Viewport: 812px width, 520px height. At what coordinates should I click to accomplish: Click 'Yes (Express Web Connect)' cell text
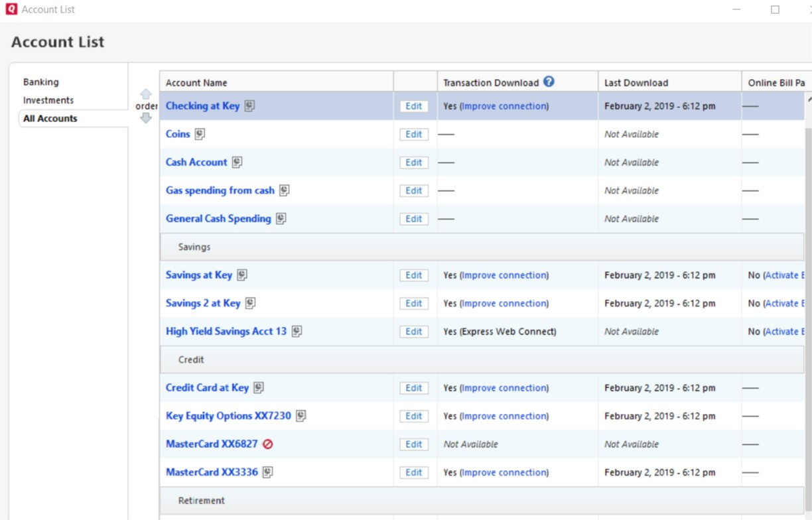(x=500, y=332)
